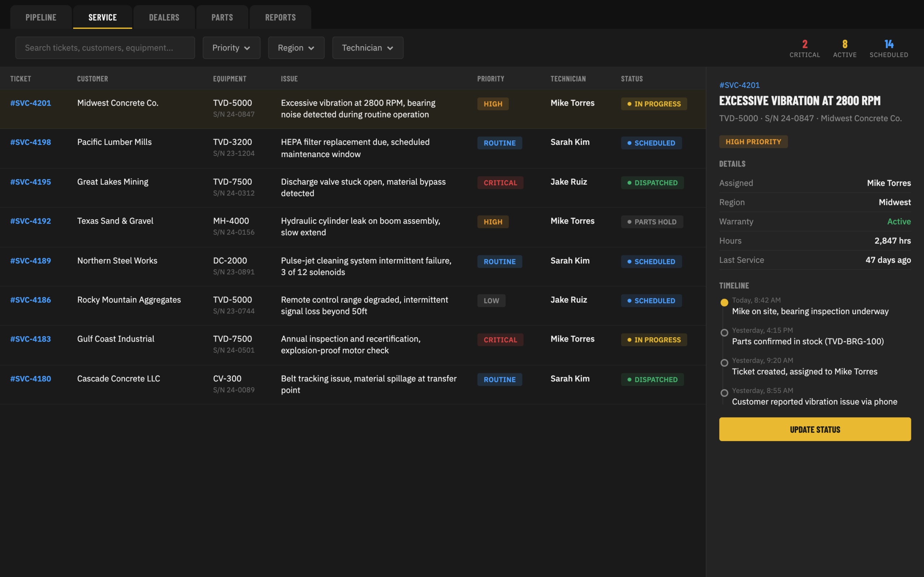924x577 pixels.
Task: Expand the Region filter dropdown
Action: click(x=296, y=48)
